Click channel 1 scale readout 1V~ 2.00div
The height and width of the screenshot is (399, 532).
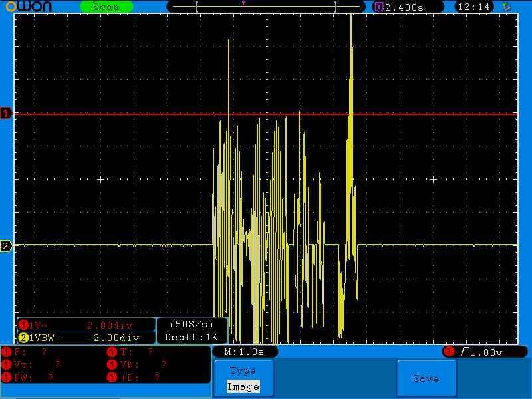[86, 325]
